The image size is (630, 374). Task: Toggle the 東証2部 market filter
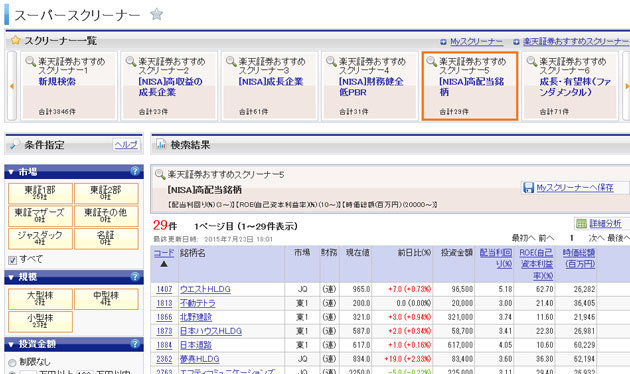coord(106,193)
